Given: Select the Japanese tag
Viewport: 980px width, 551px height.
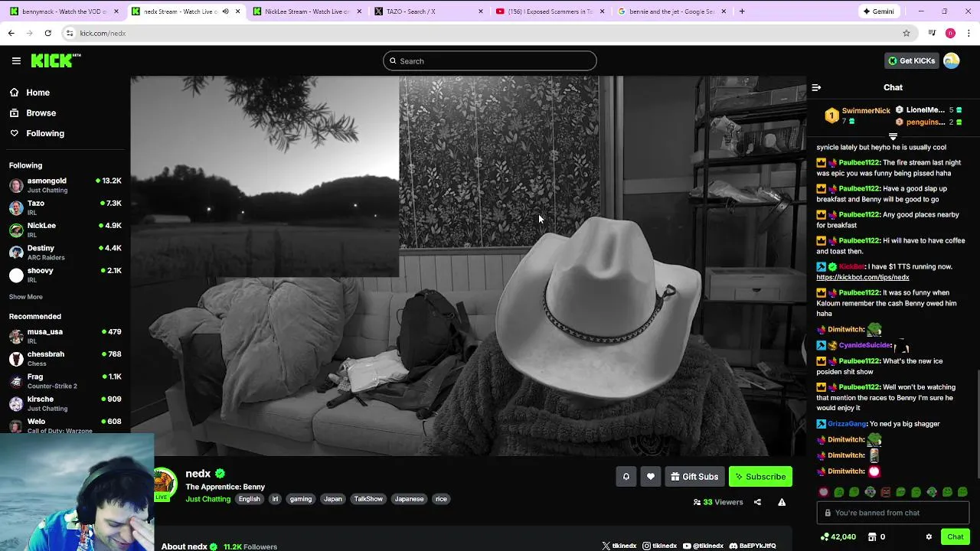Looking at the screenshot, I should pos(409,499).
